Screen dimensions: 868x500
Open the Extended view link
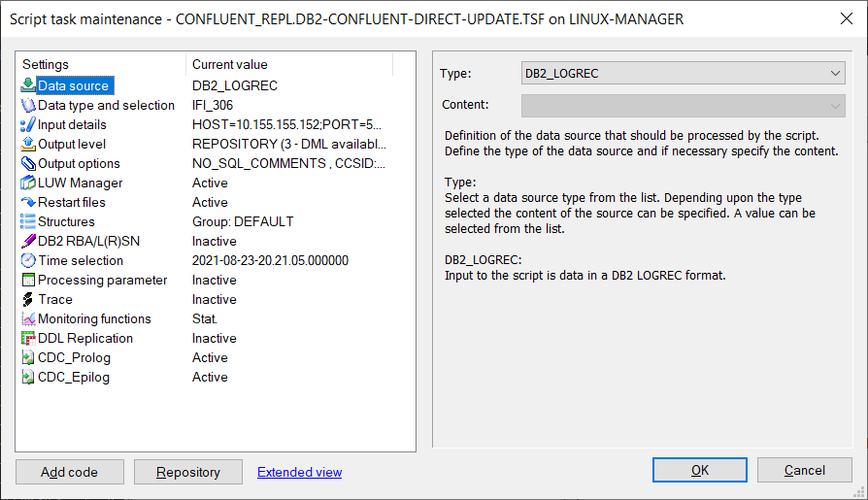299,472
